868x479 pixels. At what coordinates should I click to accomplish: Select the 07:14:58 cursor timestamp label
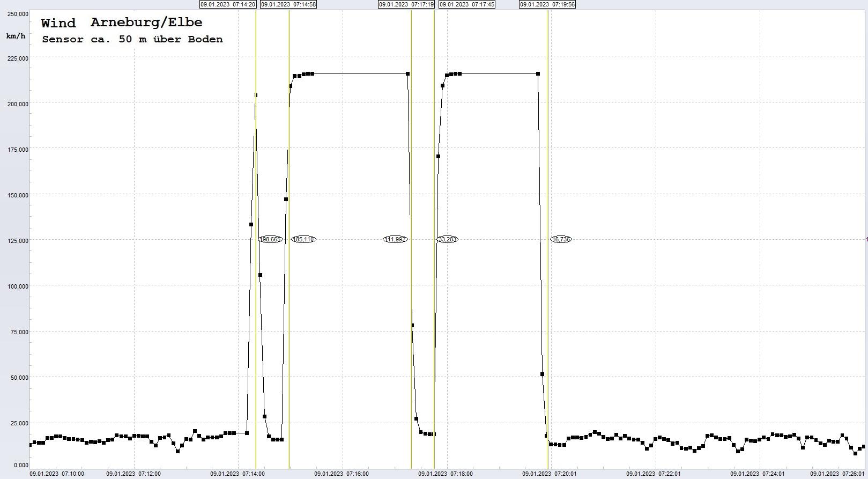coord(288,4)
